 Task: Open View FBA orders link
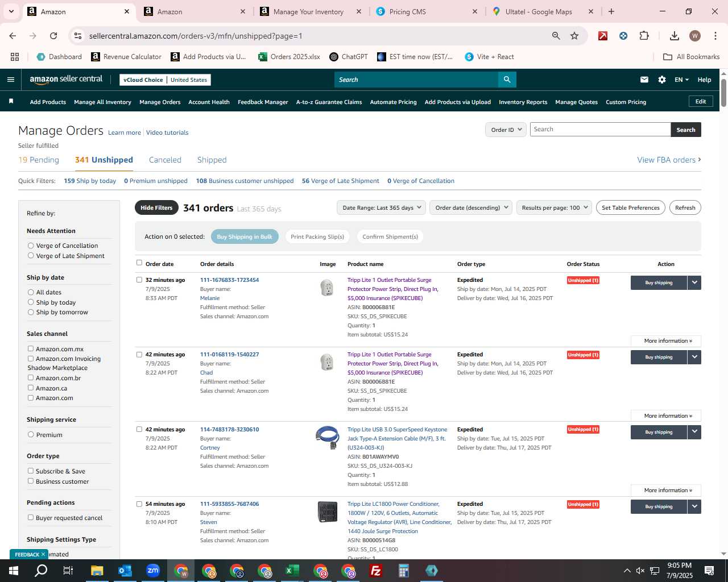(x=669, y=160)
